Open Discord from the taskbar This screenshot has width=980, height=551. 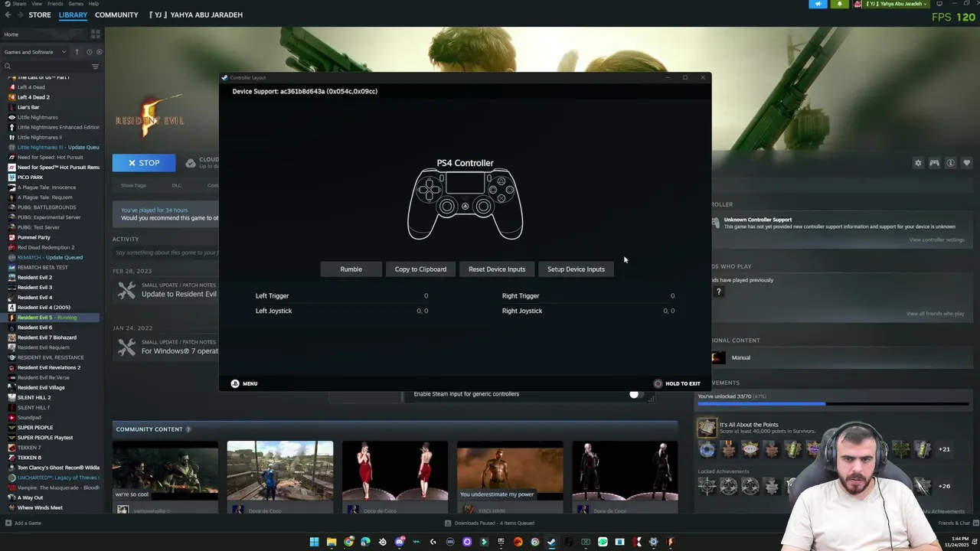(x=400, y=542)
